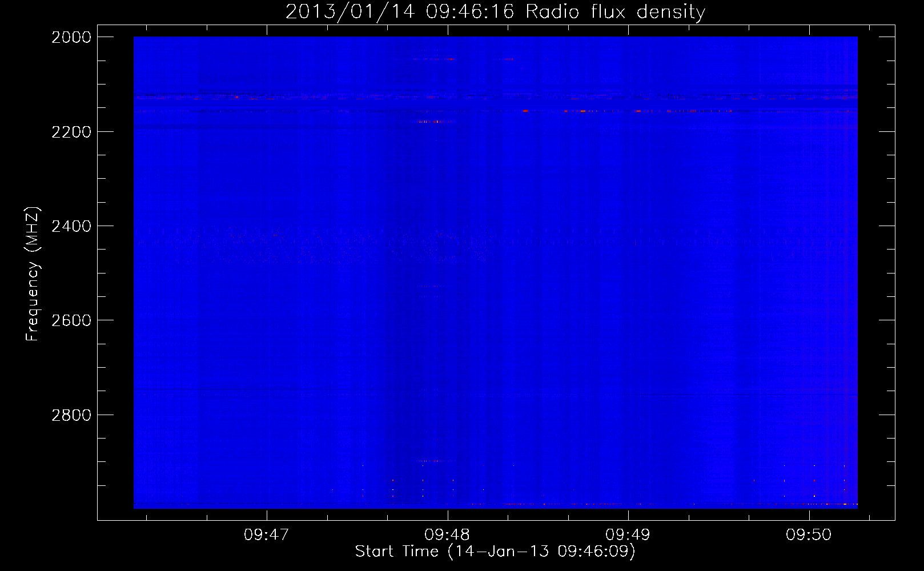Screen dimensions: 924x571
Task: Click the 'Frequency (MHZ)' y-axis label
Action: pyautogui.click(x=33, y=274)
